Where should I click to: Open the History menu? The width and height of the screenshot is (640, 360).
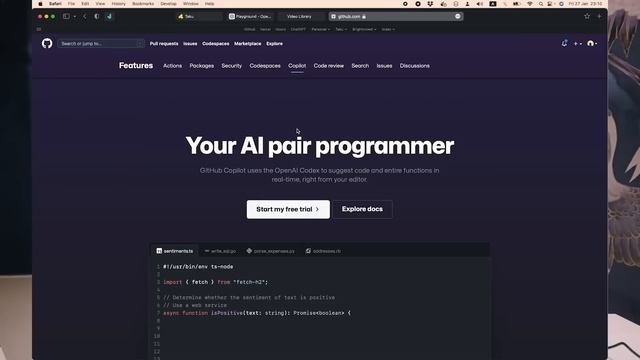tap(118, 4)
